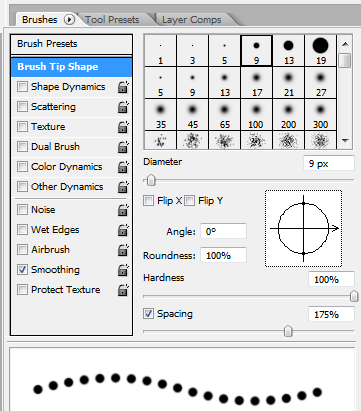The height and width of the screenshot is (411, 361).
Task: Switch to the Tool Presets tab
Action: click(112, 20)
